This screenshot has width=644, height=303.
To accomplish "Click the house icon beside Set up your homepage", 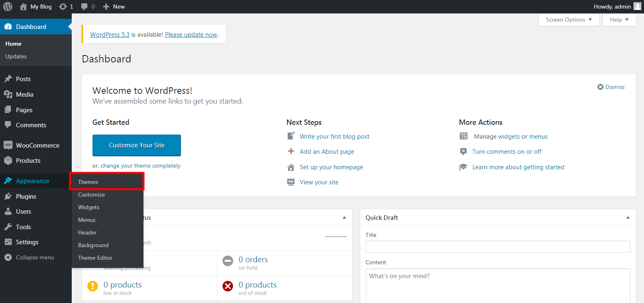I will tap(291, 167).
